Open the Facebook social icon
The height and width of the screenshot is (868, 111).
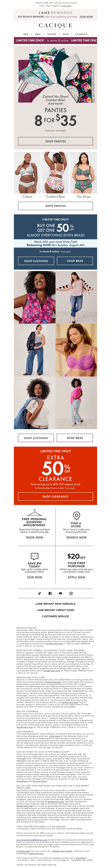pos(50,593)
